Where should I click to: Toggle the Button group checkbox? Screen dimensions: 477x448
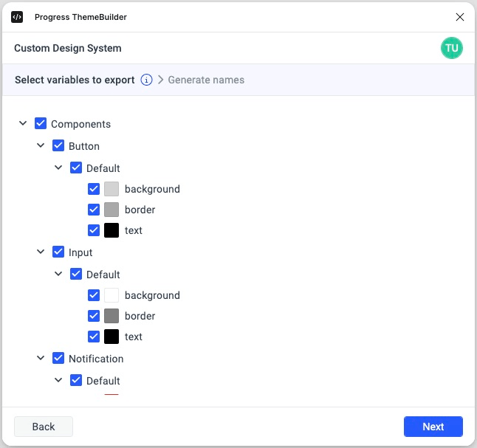[58, 145]
